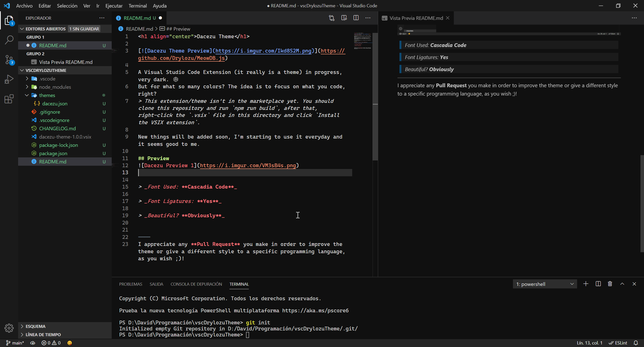Click the README editor vertical scrollbar

tap(375, 97)
